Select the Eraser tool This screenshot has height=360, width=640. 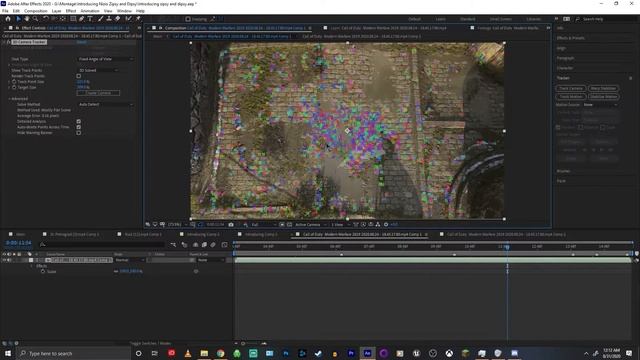click(x=118, y=19)
